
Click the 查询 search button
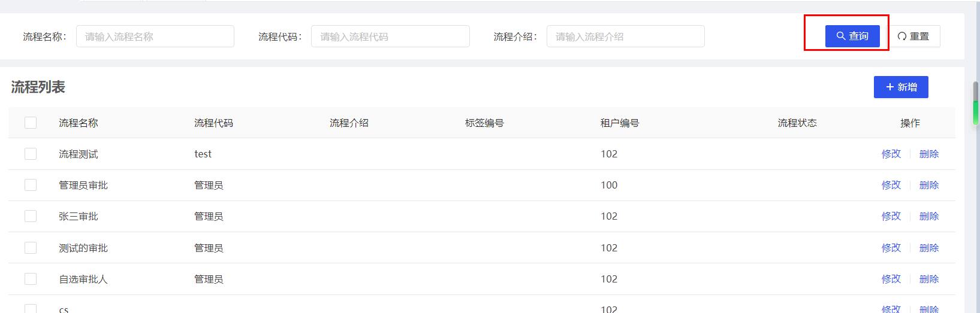tap(852, 36)
